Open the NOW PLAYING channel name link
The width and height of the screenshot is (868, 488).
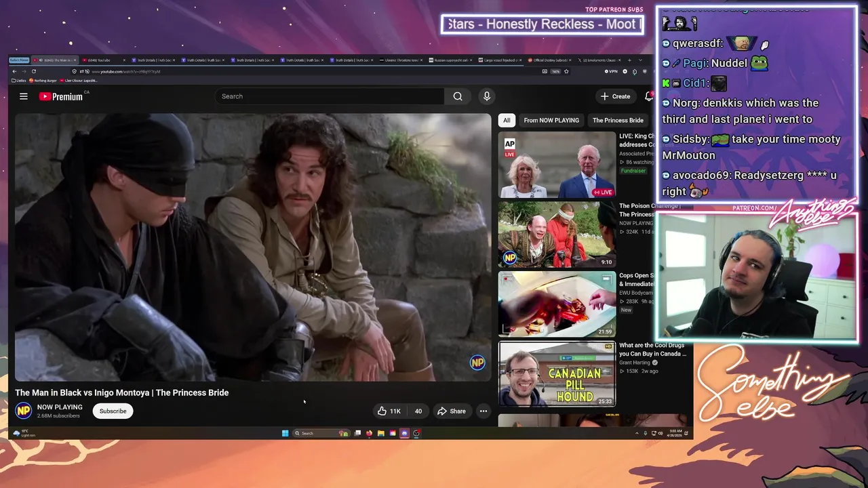tap(60, 407)
